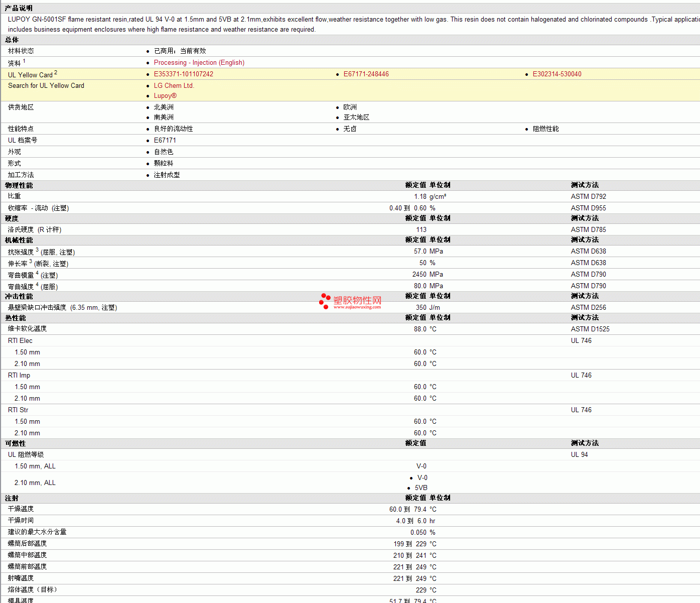Search Yellow Card for Lupoy®

click(x=165, y=96)
